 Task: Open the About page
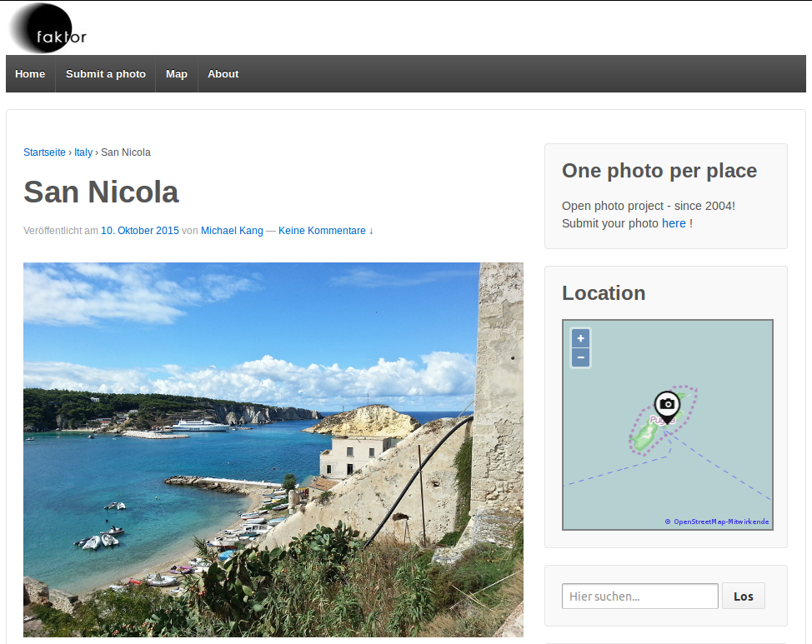223,74
